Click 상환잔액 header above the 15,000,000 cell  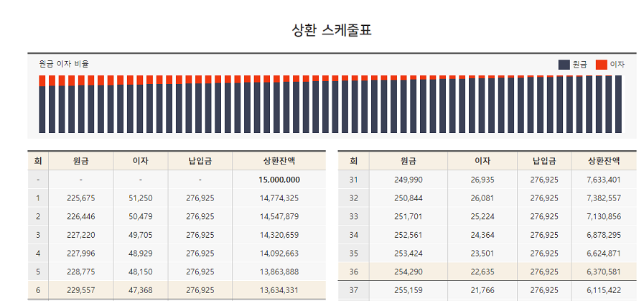279,162
